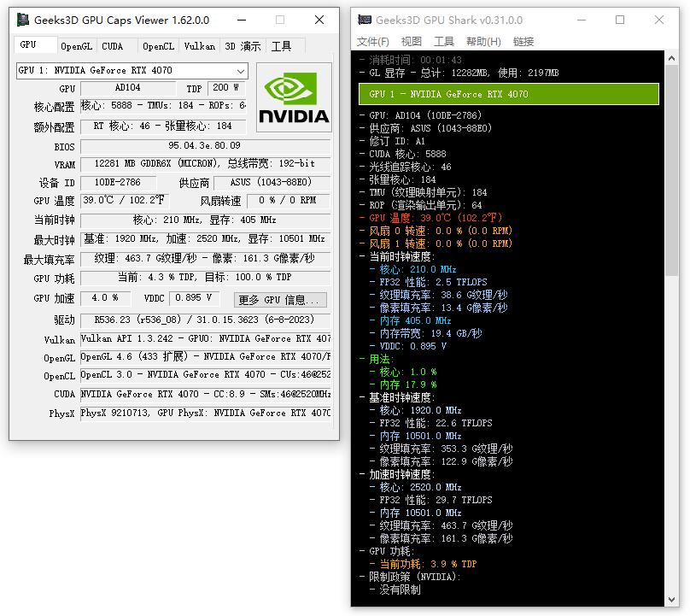Viewport: 690px width, 616px height.
Task: Click the '消耗时间: 00:01:43' line
Action: coord(411,60)
